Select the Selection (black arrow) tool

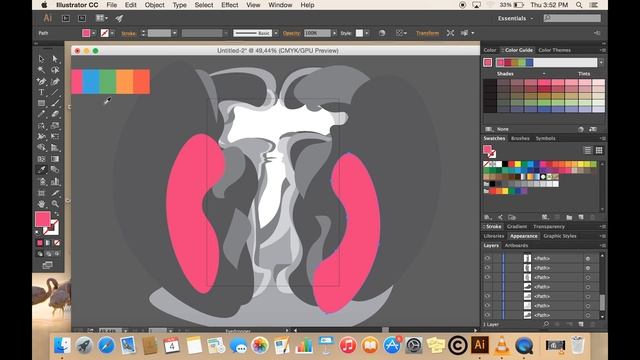(41, 59)
